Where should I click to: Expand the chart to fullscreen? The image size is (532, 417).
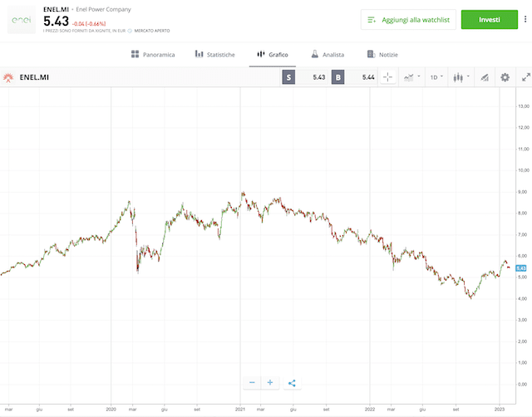coord(525,77)
